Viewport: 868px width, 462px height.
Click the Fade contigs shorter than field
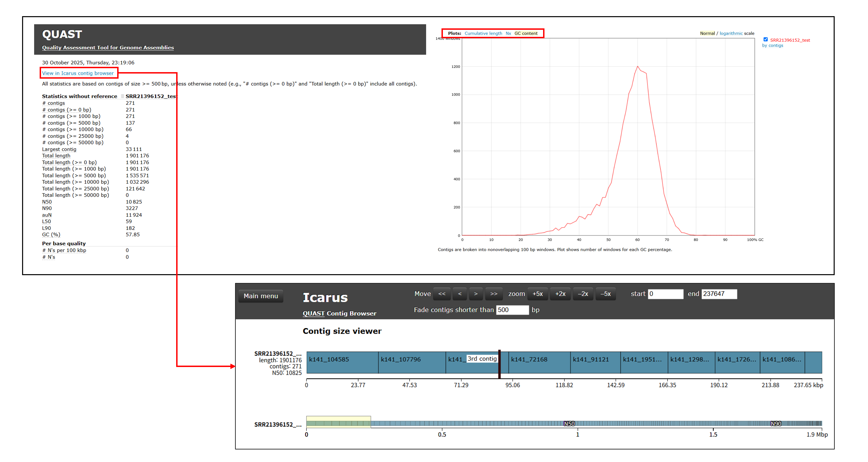(512, 310)
